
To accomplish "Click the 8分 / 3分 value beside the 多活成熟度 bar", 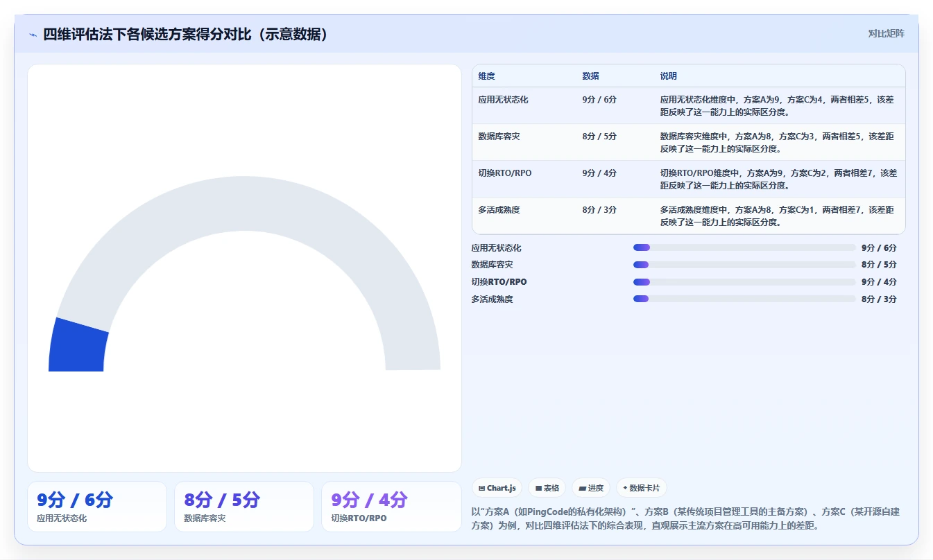I will pos(879,299).
